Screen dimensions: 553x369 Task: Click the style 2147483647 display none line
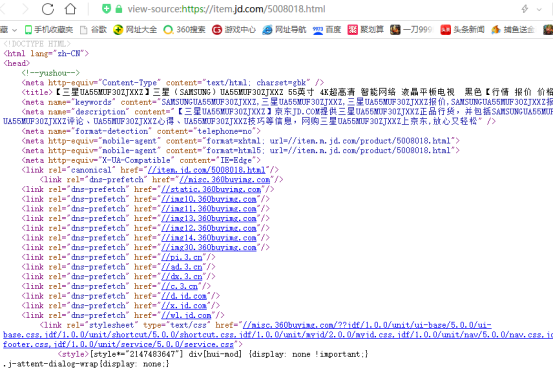click(x=213, y=354)
